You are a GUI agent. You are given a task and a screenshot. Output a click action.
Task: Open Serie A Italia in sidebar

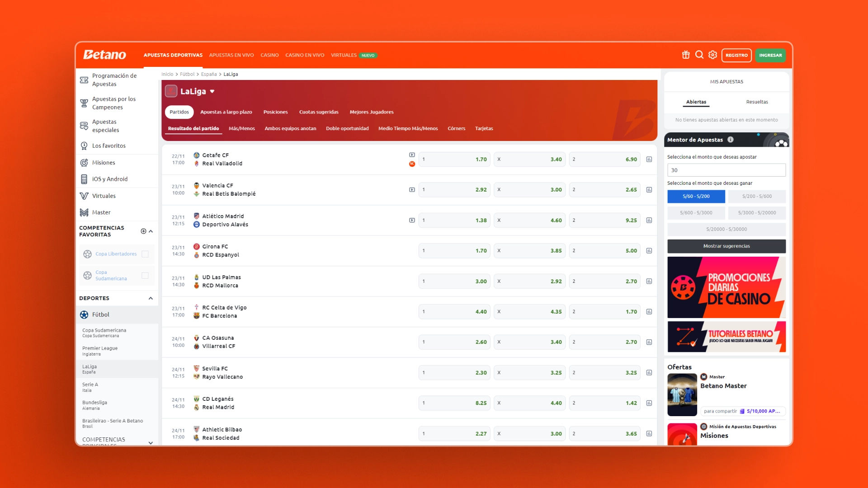point(90,387)
